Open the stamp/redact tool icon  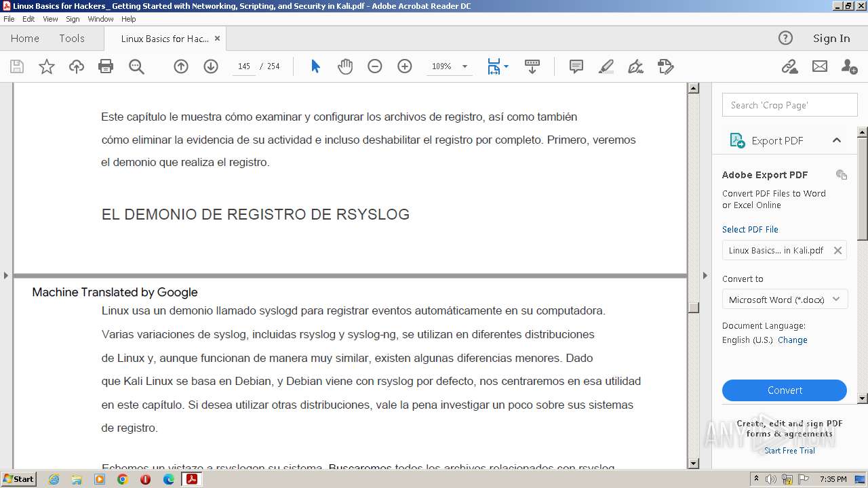coord(666,66)
